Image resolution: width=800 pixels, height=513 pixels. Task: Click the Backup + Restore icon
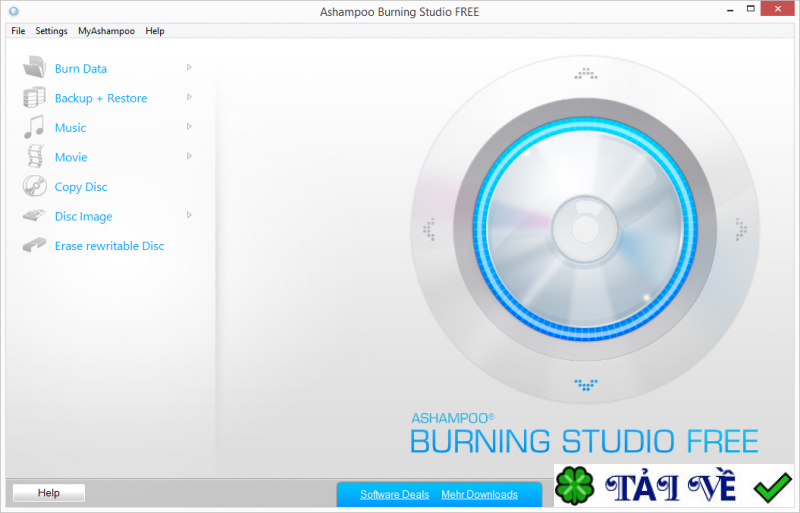(35, 98)
